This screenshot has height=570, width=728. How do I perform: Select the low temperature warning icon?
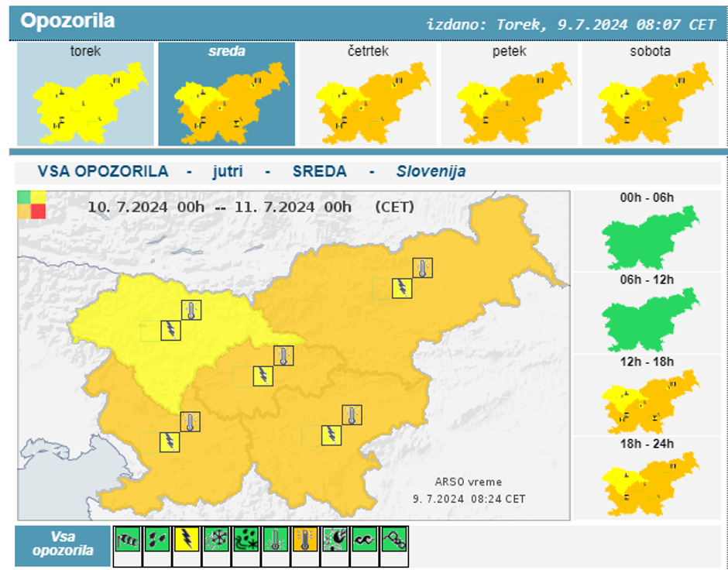point(275,539)
